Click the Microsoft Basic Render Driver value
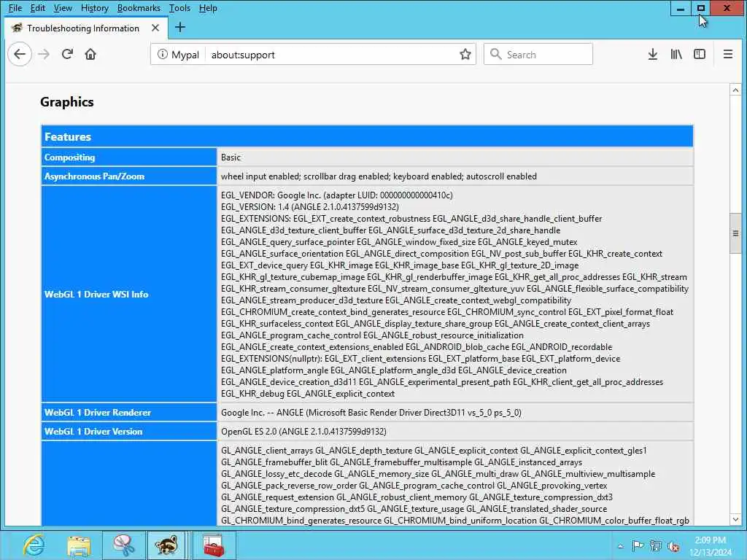Image resolution: width=747 pixels, height=560 pixels. 371,413
